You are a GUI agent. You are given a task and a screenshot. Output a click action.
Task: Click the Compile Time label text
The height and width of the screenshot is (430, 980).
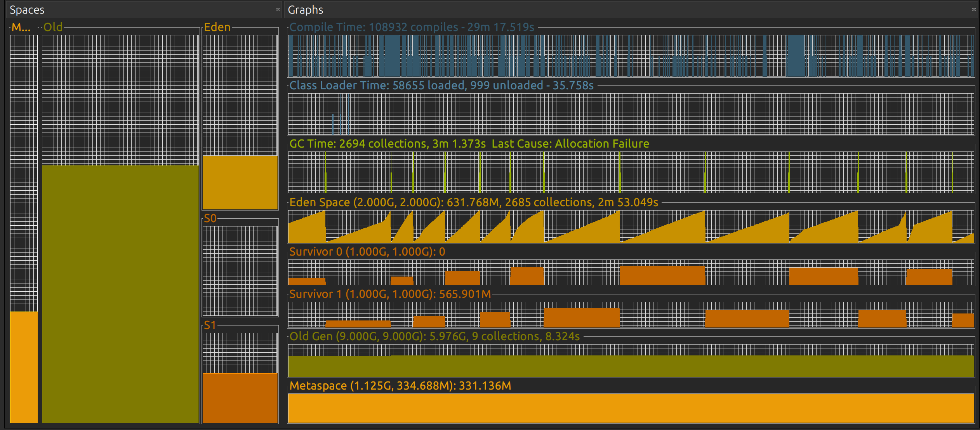click(x=412, y=27)
